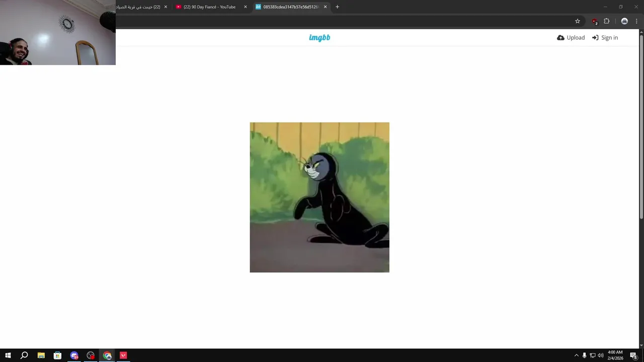
Task: Click the page vertical scrollbar thumb
Action: pos(641,127)
